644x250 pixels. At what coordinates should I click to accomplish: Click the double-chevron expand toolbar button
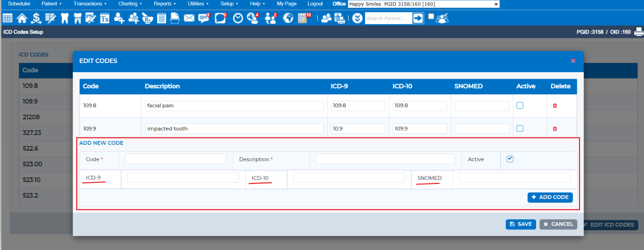click(x=357, y=19)
